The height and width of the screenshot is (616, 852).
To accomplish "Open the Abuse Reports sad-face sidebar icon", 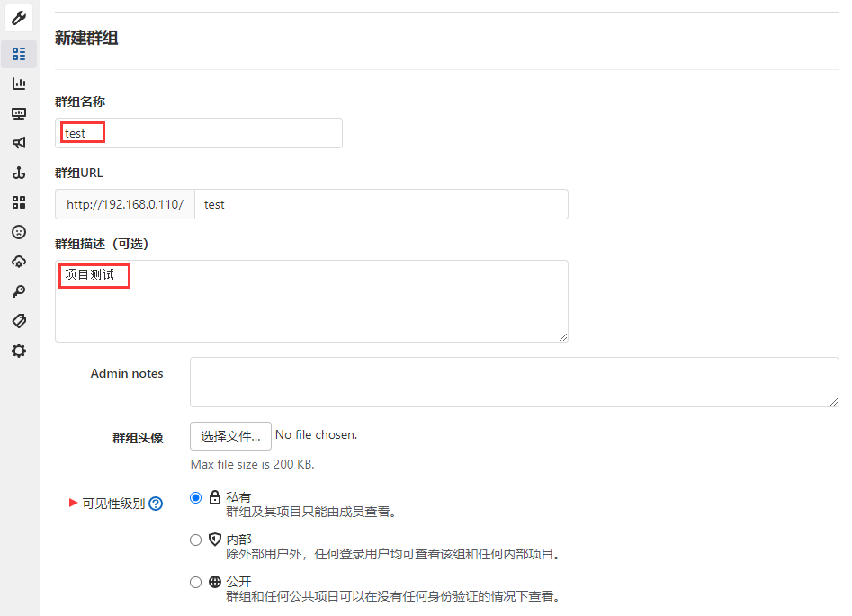I will (x=19, y=232).
